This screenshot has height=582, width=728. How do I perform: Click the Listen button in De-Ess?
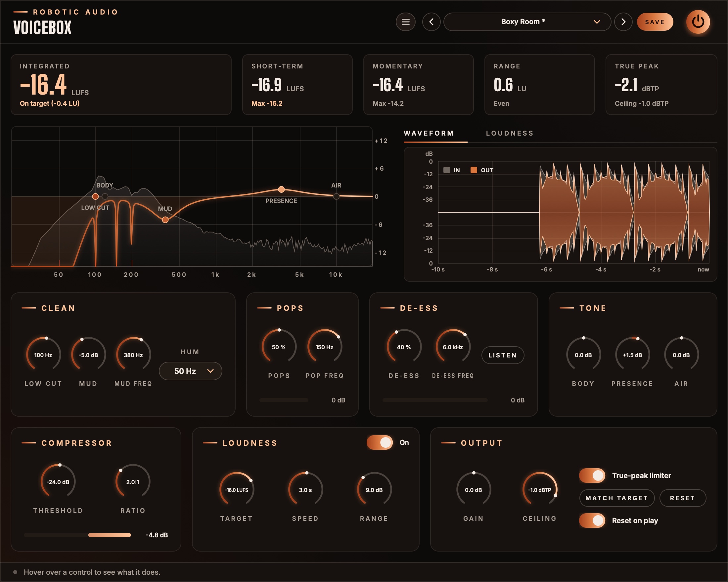(x=502, y=355)
